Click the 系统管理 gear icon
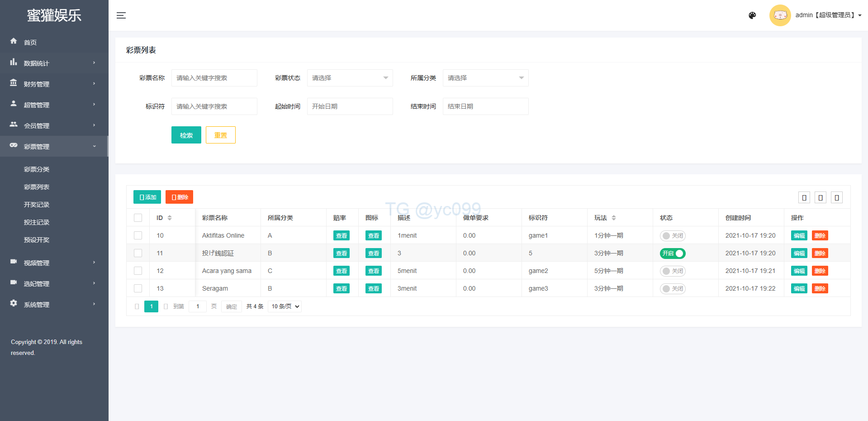Screen dimensions: 868x421 pyautogui.click(x=14, y=303)
